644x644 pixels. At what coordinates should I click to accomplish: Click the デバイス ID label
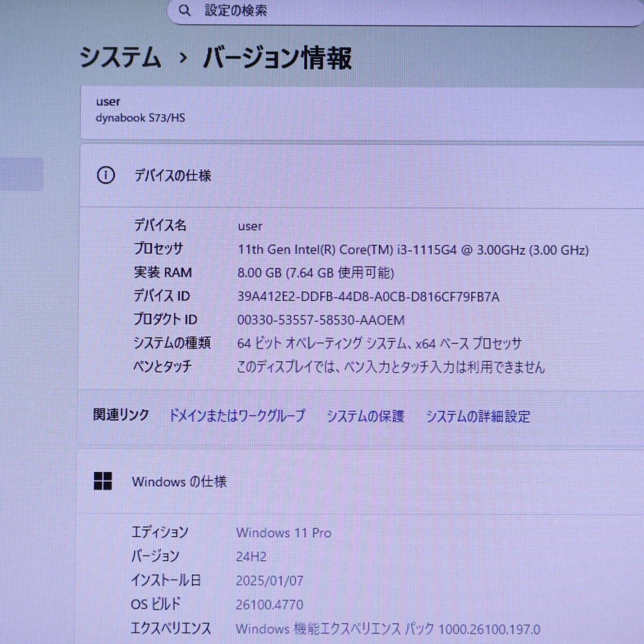click(162, 296)
